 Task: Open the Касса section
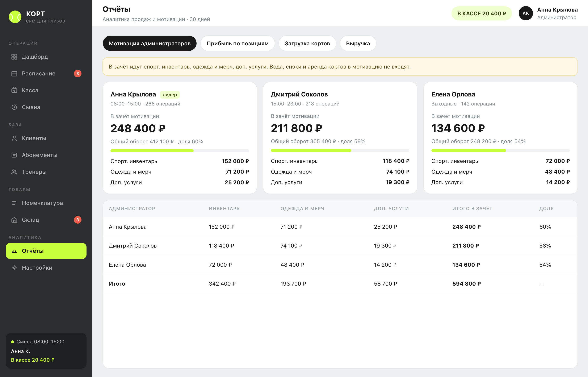(46, 90)
